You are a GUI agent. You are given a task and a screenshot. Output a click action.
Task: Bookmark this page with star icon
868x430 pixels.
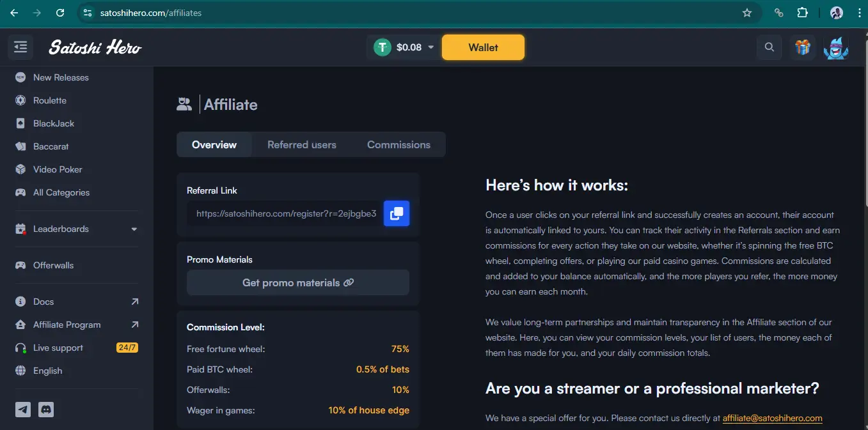pyautogui.click(x=746, y=13)
